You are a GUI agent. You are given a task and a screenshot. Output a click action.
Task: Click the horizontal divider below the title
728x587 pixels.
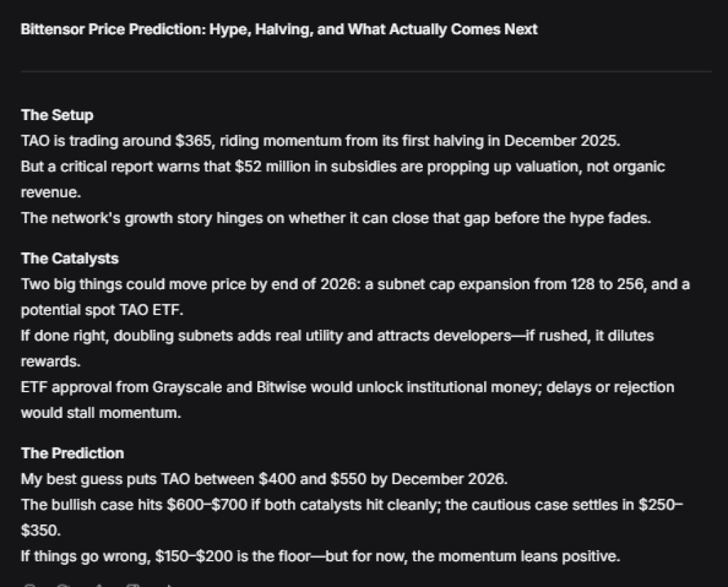pyautogui.click(x=365, y=71)
